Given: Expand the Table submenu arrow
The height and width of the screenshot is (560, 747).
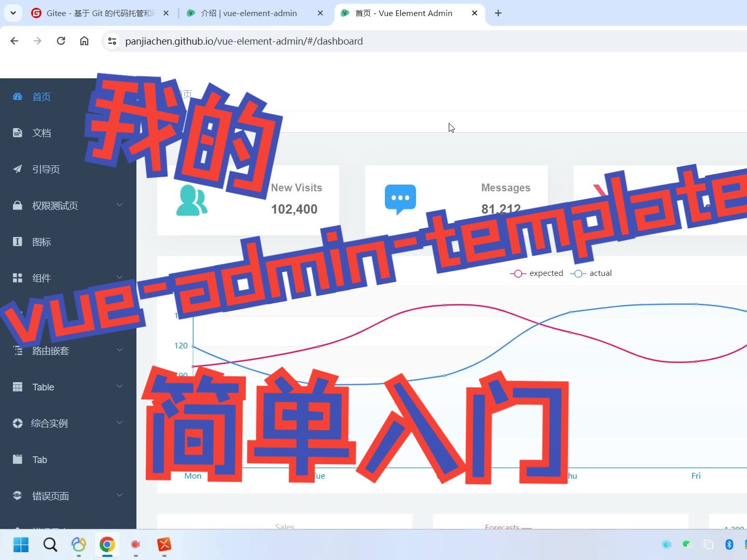Looking at the screenshot, I should (119, 387).
